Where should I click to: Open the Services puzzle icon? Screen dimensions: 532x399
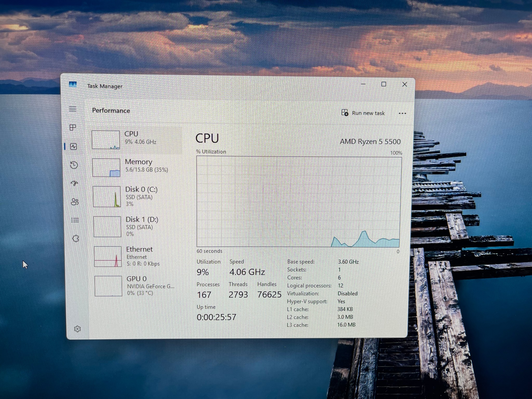tap(76, 238)
